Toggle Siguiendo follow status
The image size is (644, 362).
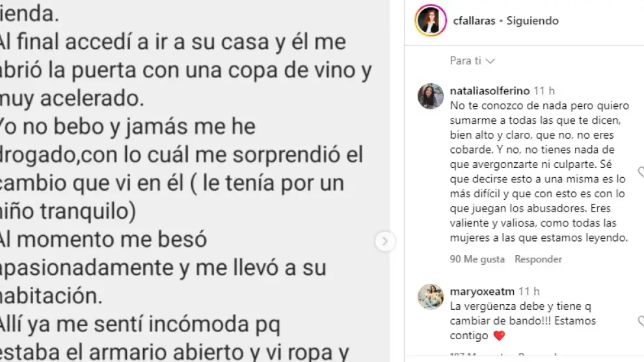click(532, 21)
